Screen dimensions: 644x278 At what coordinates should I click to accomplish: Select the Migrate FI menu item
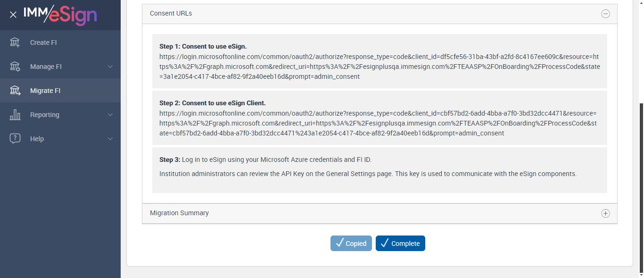[x=45, y=91]
